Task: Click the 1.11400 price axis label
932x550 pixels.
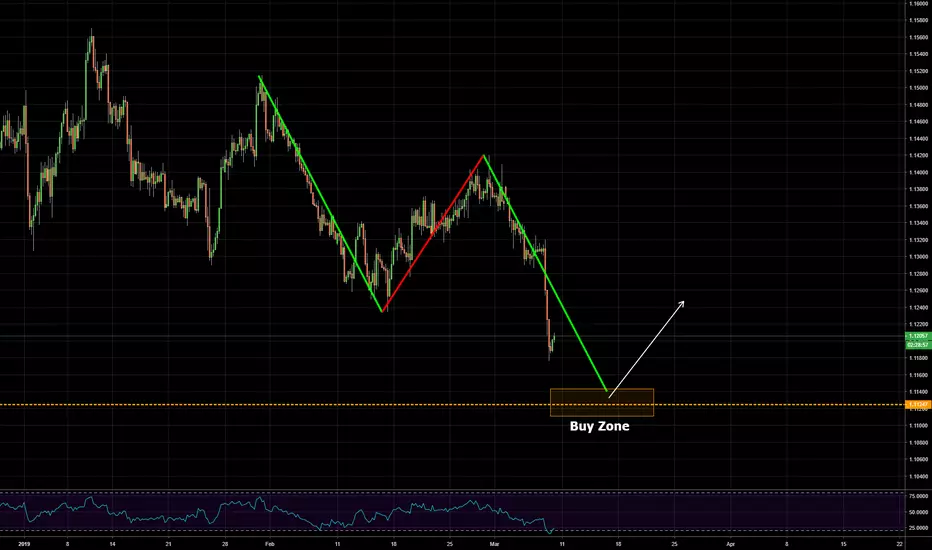Action: pyautogui.click(x=918, y=392)
